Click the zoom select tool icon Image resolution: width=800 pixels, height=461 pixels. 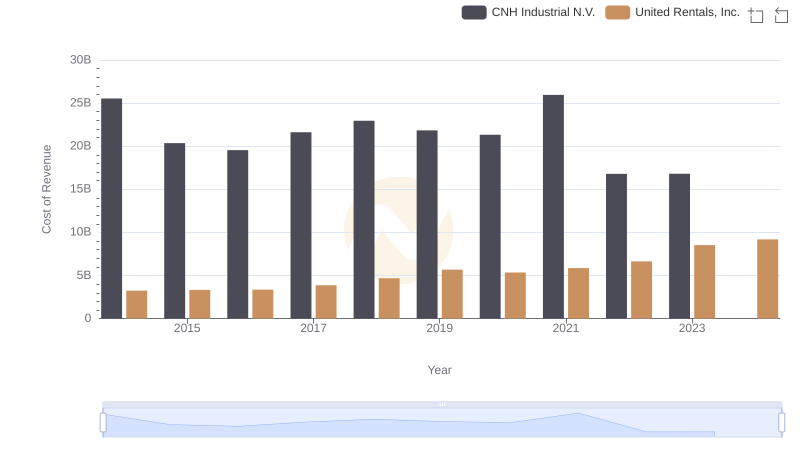756,15
